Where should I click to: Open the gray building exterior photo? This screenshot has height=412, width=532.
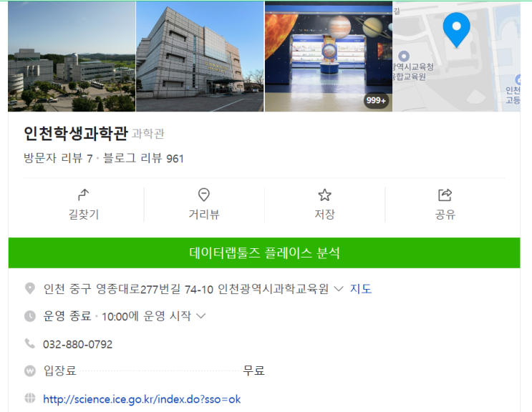pyautogui.click(x=200, y=57)
